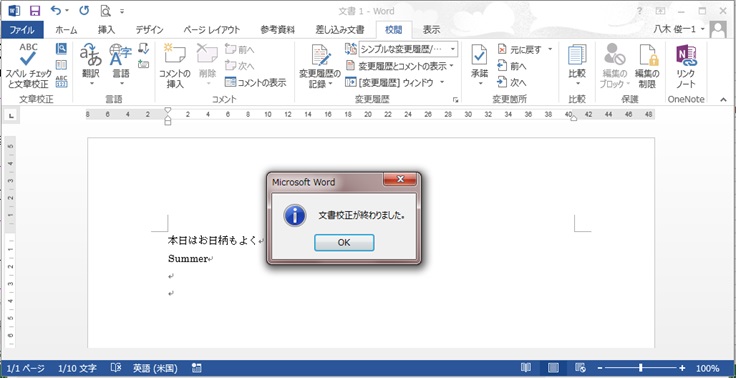Image resolution: width=739 pixels, height=379 pixels.
Task: Click コメントの表示 to show comments
Action: pyautogui.click(x=255, y=82)
